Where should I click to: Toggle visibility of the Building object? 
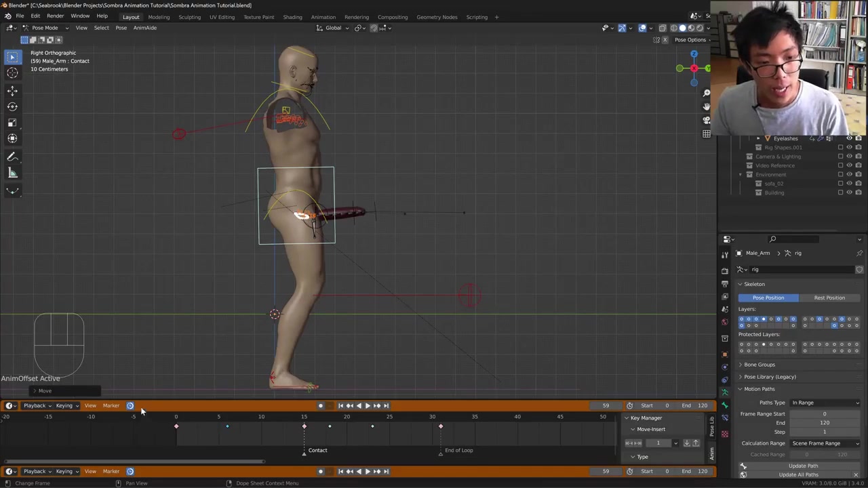(849, 192)
